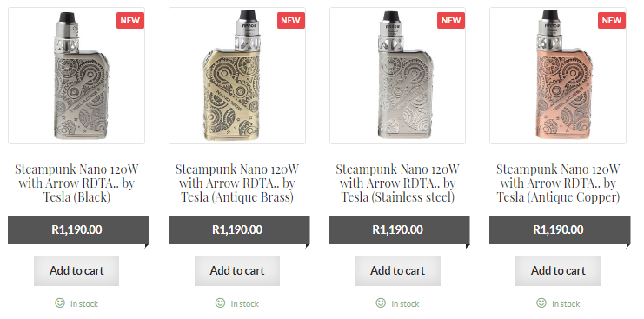Open Steampunk Nano 120W (Stainless steel) title link
The height and width of the screenshot is (319, 644).
pyautogui.click(x=397, y=183)
